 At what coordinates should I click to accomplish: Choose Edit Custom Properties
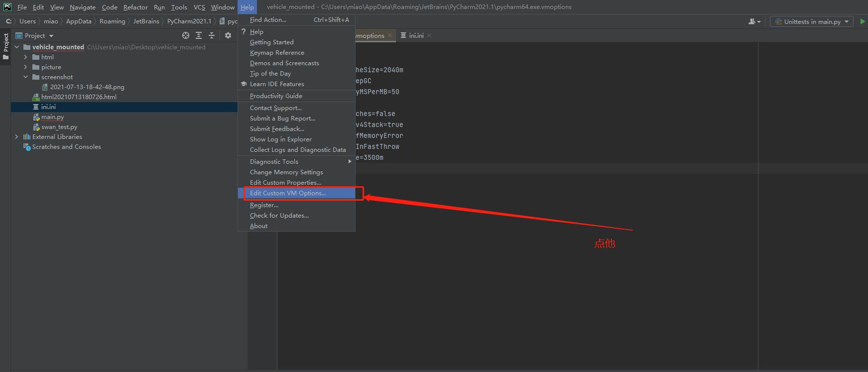click(x=297, y=183)
